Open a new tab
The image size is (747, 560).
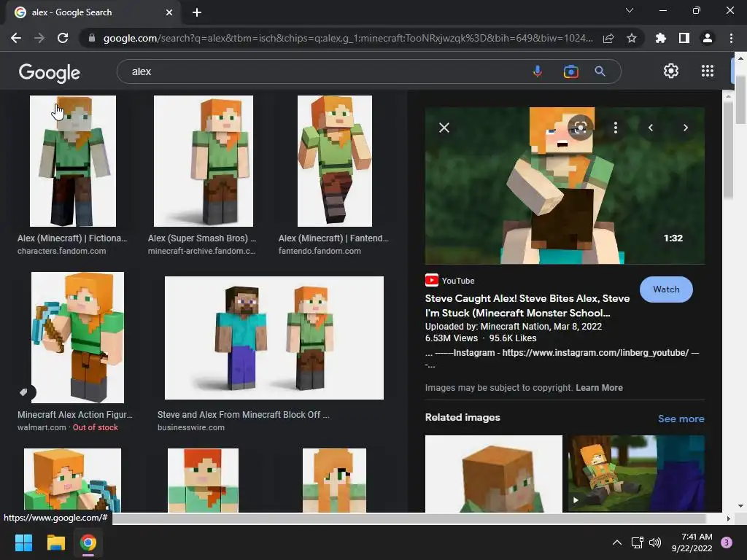(x=197, y=12)
